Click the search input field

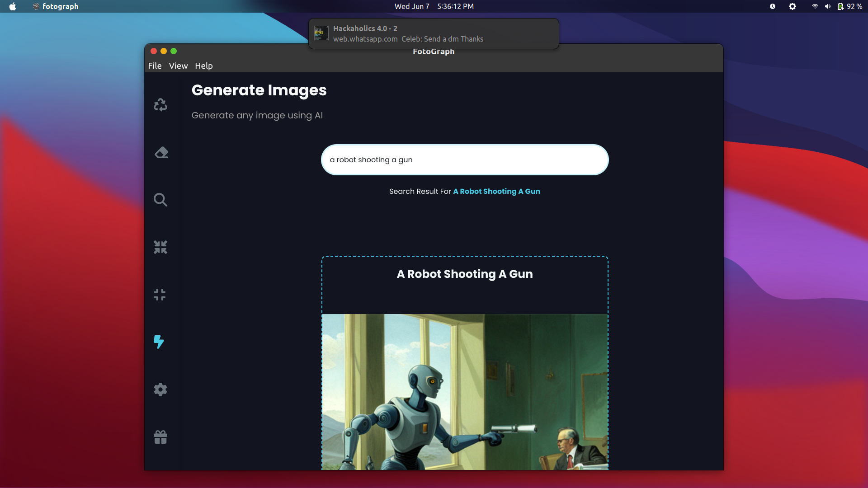coord(465,160)
